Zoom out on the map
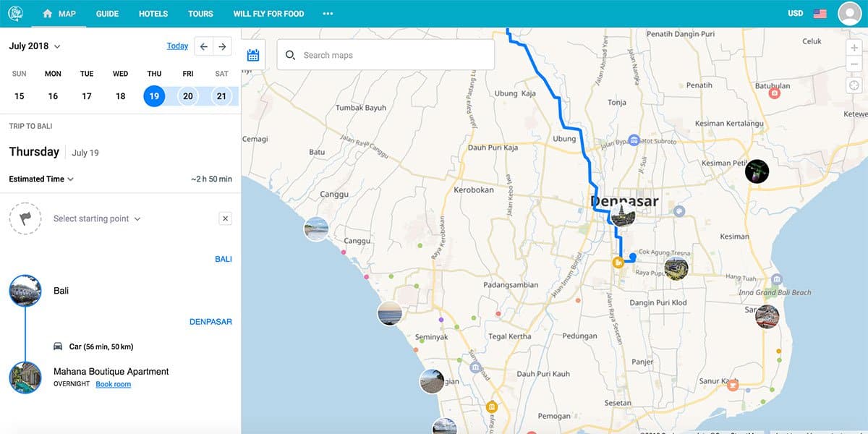The image size is (868, 434). point(854,64)
